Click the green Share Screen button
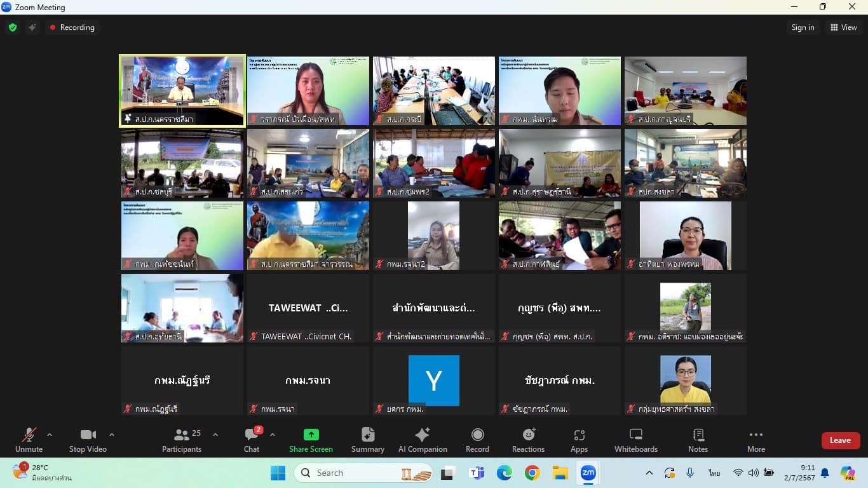Screen dimensions: 868x488 [311, 440]
